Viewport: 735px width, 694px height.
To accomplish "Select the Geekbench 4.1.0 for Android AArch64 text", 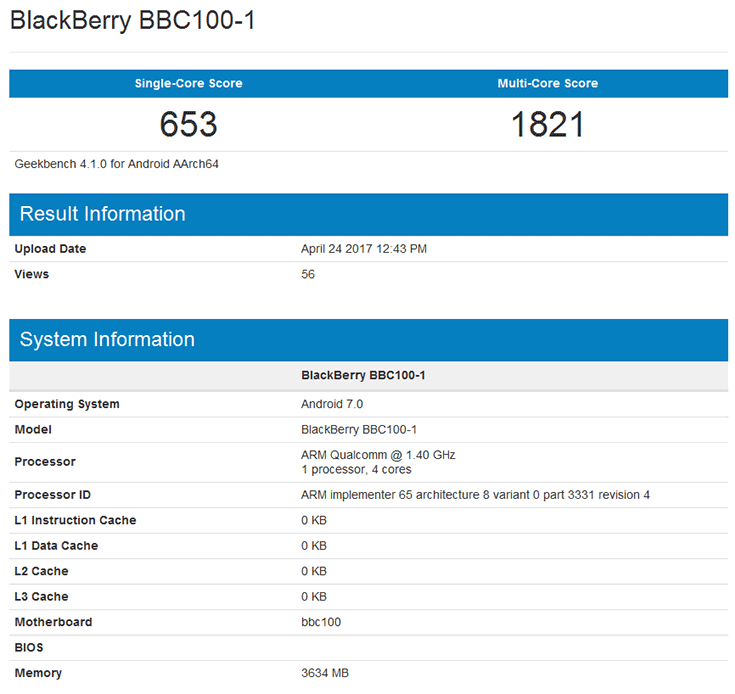I will [117, 164].
